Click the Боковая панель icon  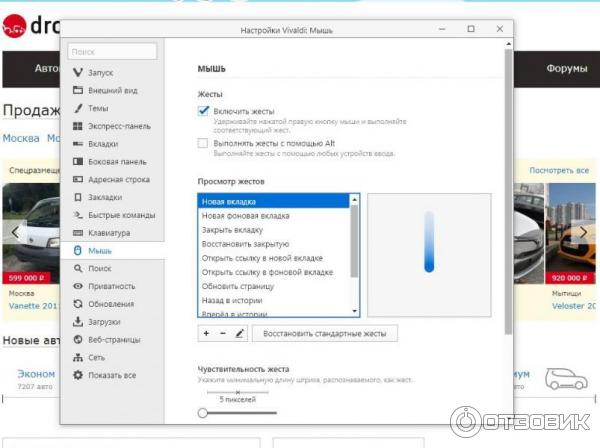tap(78, 161)
